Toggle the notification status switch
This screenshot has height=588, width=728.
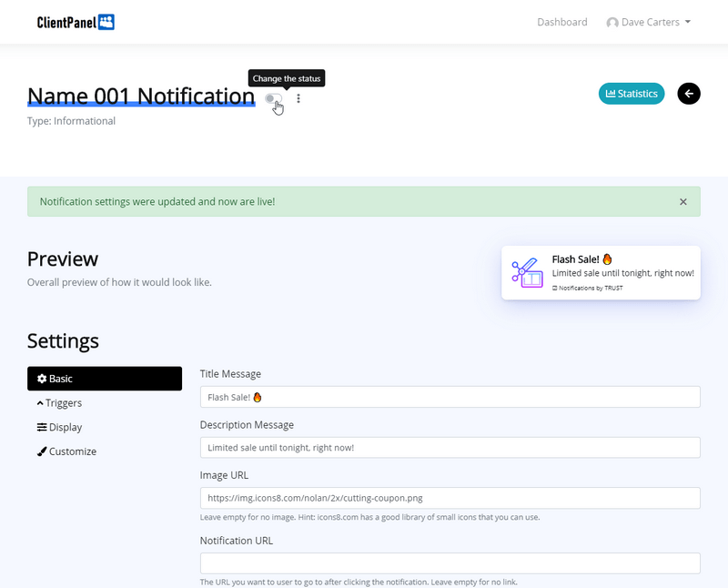click(274, 98)
